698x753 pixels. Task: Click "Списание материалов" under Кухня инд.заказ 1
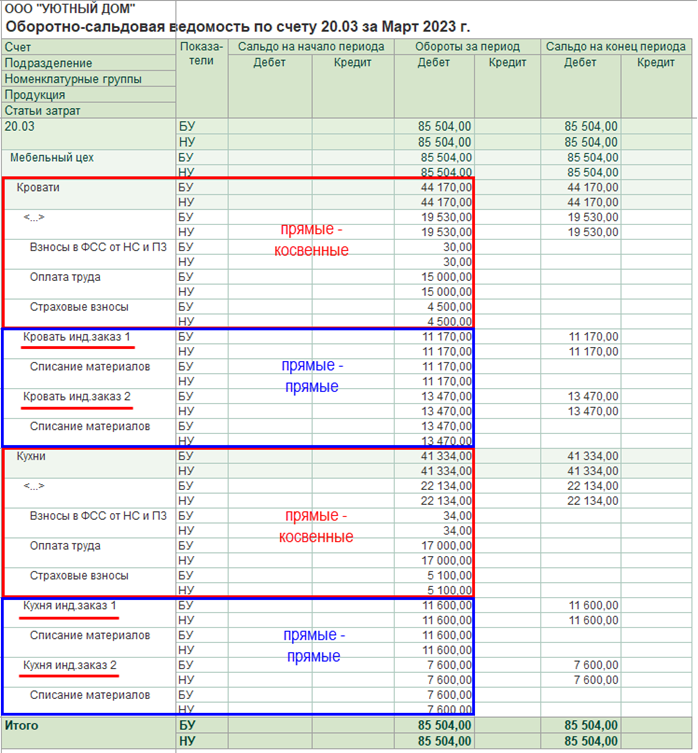pyautogui.click(x=90, y=635)
